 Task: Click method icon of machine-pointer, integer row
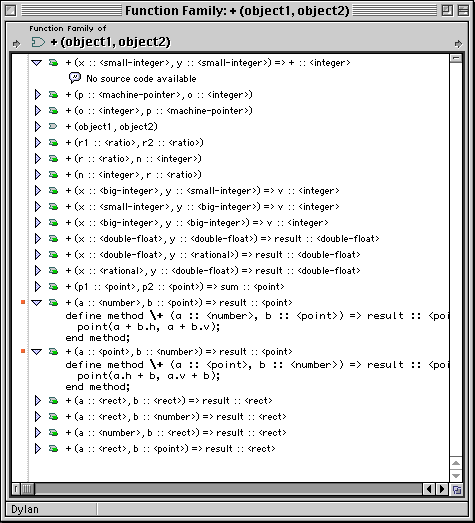pos(53,94)
